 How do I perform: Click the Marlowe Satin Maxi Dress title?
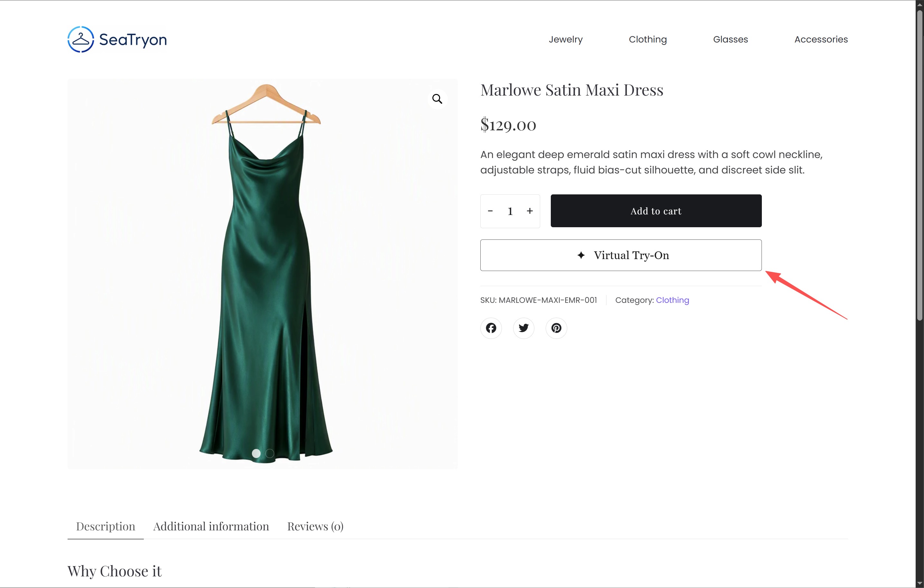click(572, 90)
